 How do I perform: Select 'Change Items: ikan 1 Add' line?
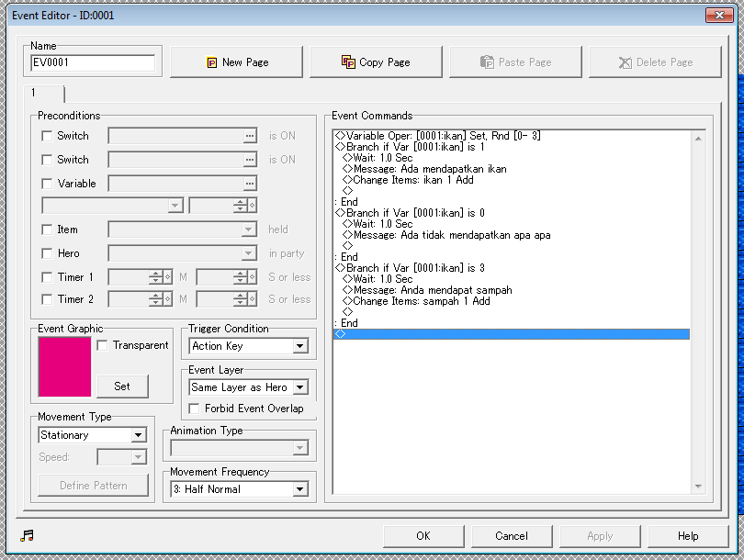coord(512,180)
